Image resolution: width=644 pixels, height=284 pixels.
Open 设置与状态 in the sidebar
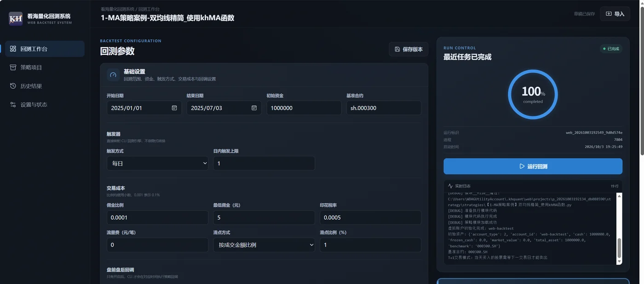click(45, 105)
